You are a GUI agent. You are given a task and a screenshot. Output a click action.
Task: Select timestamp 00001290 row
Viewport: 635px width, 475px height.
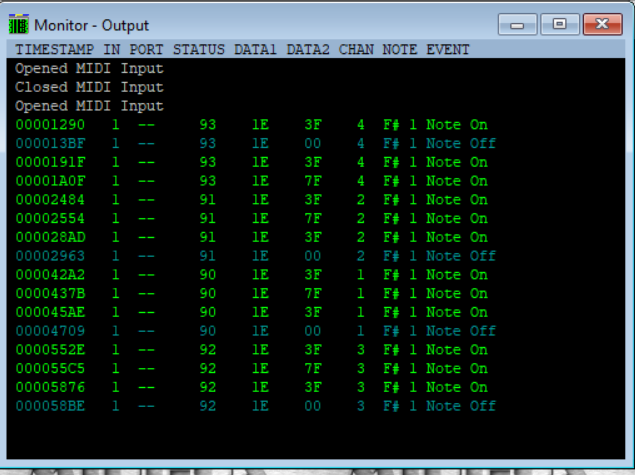click(x=251, y=125)
